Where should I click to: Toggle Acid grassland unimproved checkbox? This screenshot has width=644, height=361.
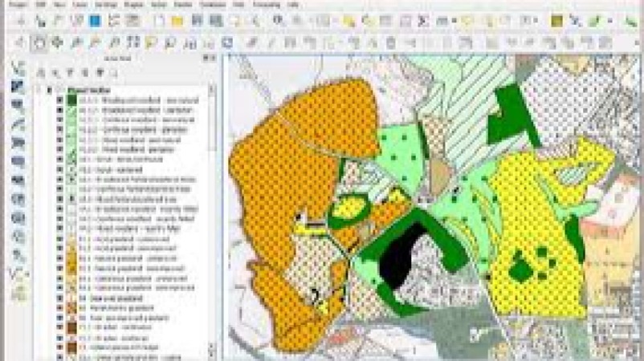coord(59,239)
